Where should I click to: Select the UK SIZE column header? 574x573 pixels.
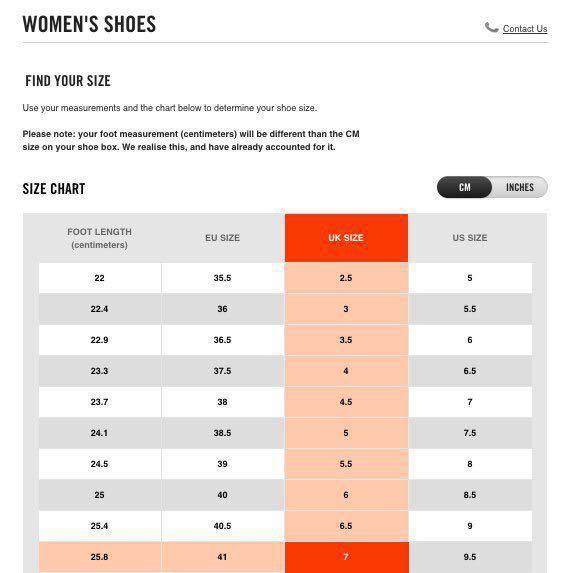pos(346,238)
